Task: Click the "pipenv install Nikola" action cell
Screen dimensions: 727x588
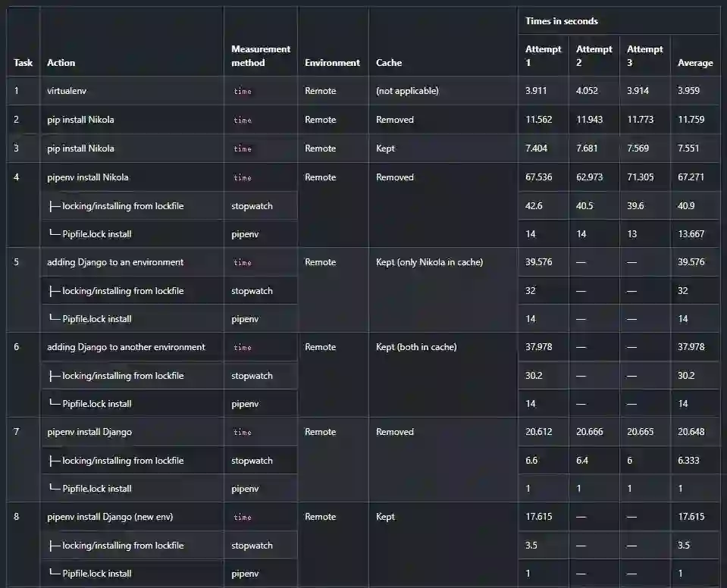Action: [87, 177]
